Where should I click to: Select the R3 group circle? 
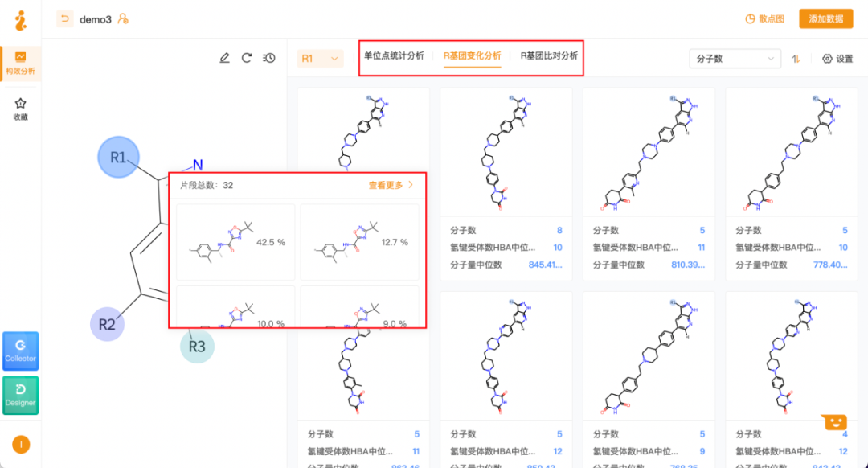pos(197,346)
